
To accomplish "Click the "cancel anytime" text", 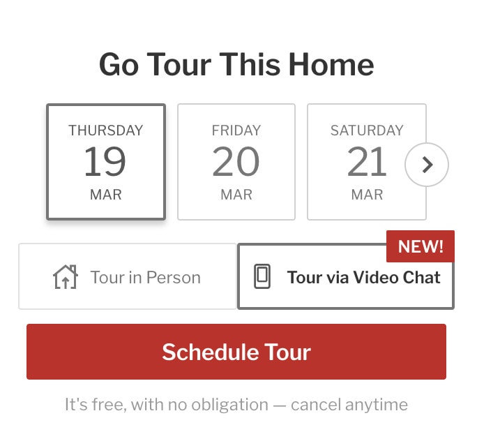I will coord(349,404).
